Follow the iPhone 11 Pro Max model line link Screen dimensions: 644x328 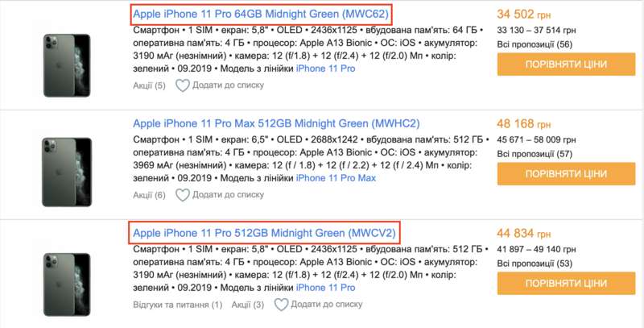(336, 177)
